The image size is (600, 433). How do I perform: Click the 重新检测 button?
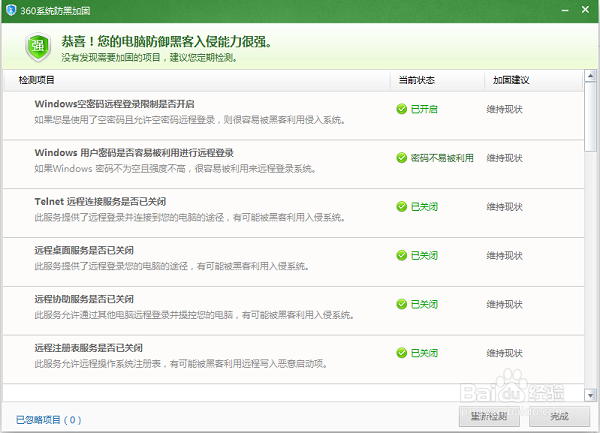pyautogui.click(x=489, y=416)
